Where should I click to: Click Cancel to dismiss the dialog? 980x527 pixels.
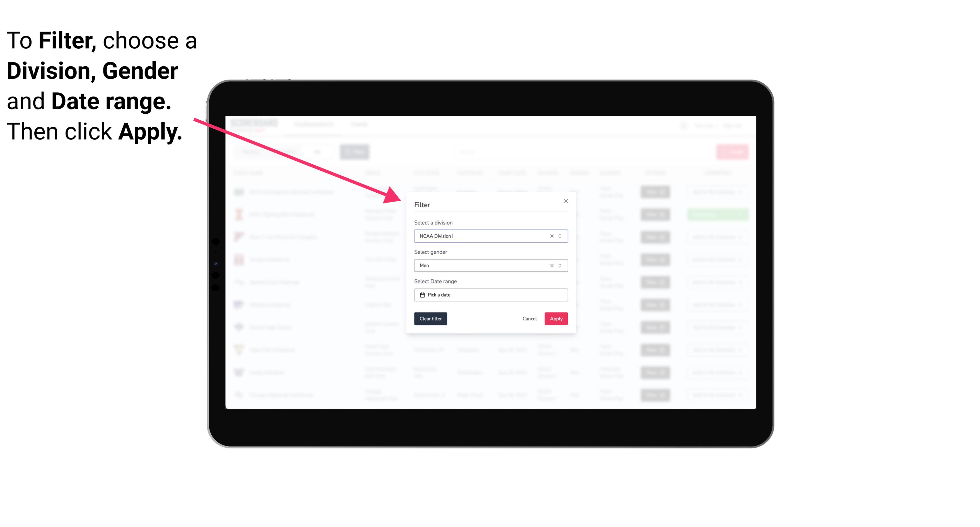point(530,319)
